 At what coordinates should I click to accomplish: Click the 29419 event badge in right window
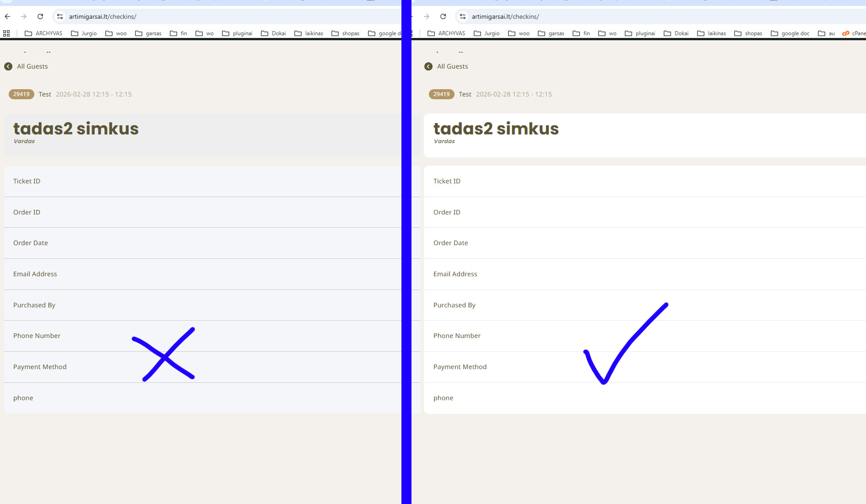coord(441,94)
